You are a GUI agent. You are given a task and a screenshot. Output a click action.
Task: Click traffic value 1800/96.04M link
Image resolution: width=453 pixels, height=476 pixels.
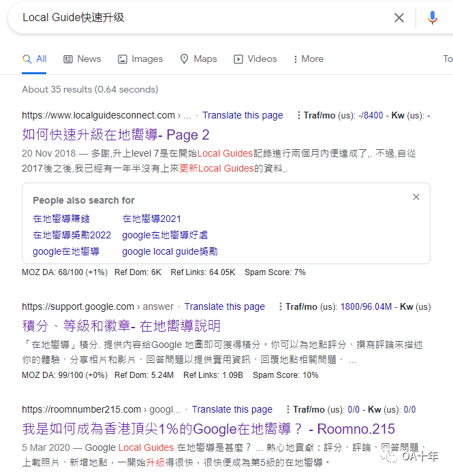pos(366,306)
